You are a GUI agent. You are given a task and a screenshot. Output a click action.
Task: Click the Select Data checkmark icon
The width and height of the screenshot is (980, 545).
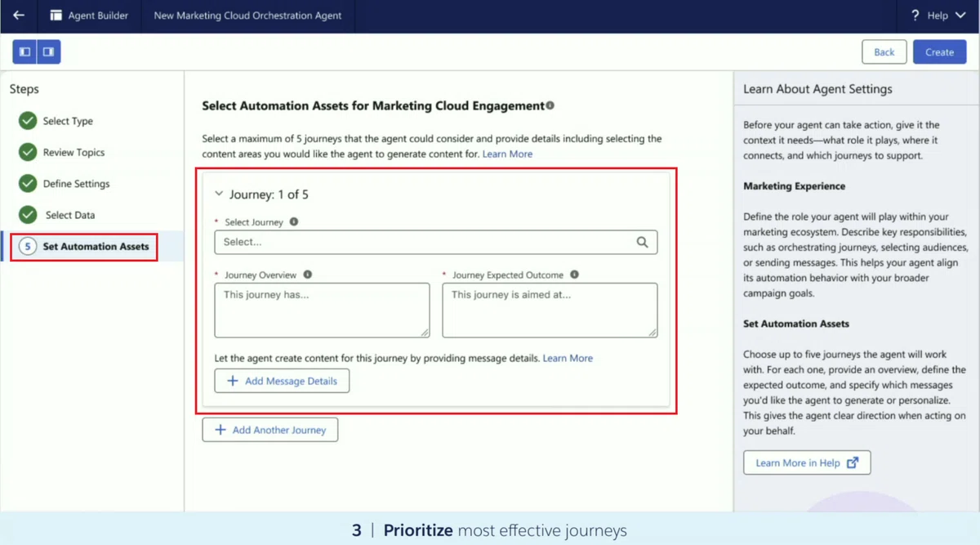29,215
